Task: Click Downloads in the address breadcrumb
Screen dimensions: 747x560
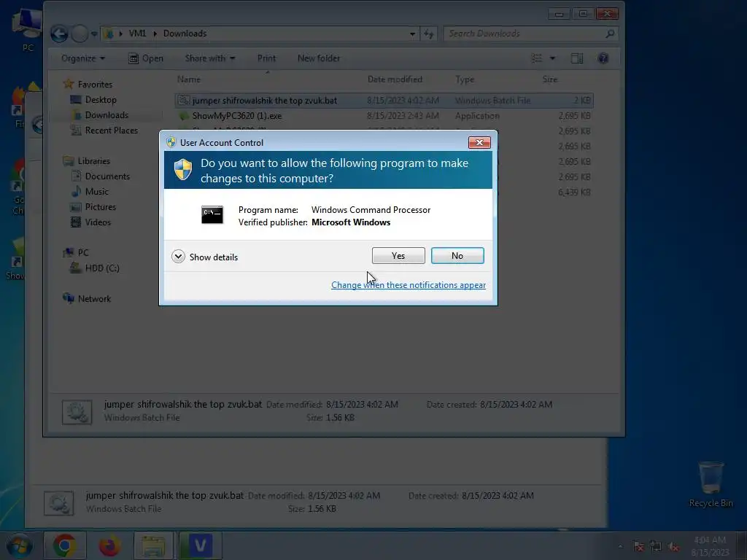Action: 185,34
